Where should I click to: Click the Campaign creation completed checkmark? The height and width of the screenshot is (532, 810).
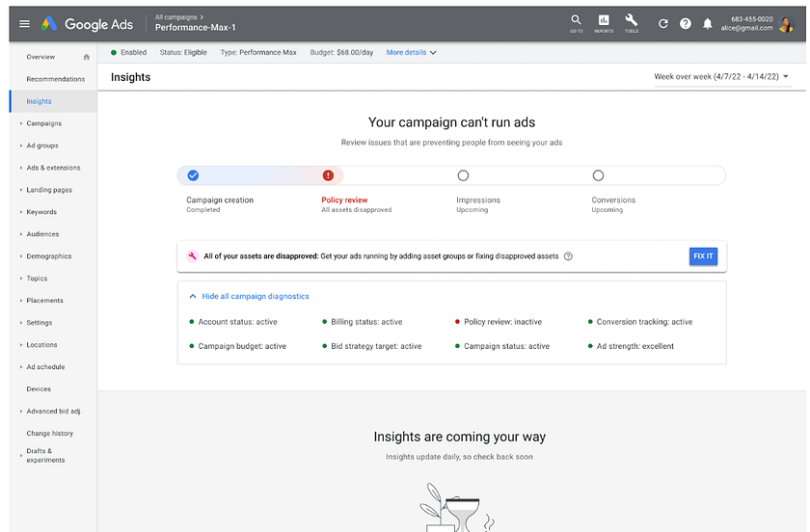(x=193, y=175)
